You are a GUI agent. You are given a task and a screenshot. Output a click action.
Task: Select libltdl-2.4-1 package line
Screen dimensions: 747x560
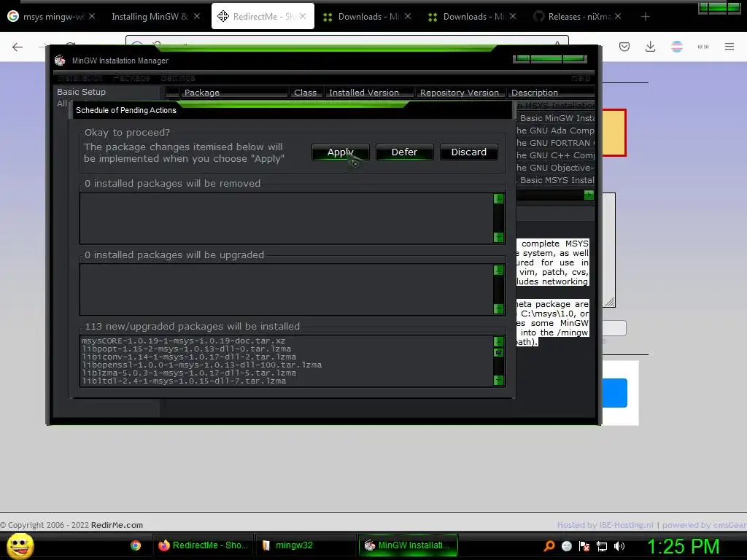(x=184, y=381)
